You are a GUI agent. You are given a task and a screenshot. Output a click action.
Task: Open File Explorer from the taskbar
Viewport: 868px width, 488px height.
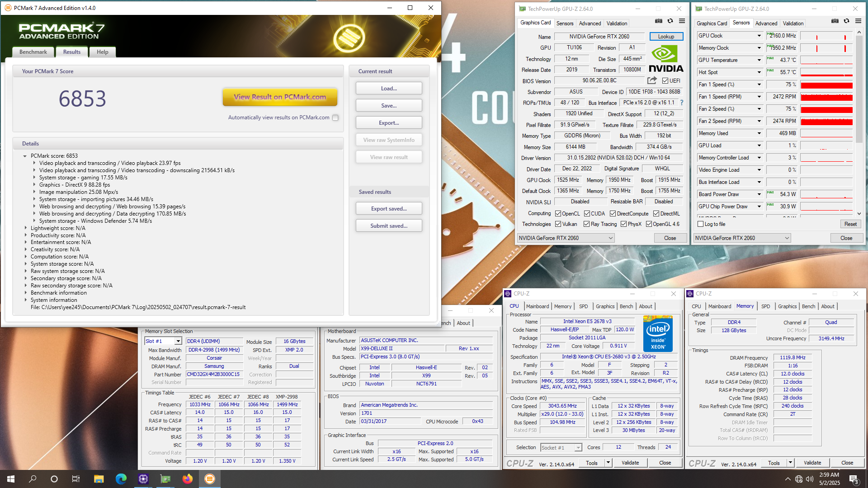[x=99, y=479]
